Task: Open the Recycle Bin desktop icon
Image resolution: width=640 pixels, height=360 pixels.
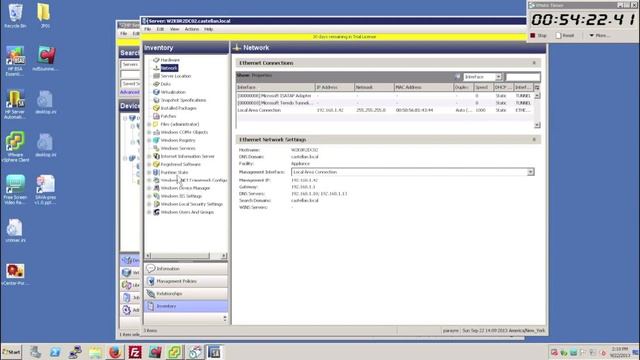Action: click(x=16, y=16)
